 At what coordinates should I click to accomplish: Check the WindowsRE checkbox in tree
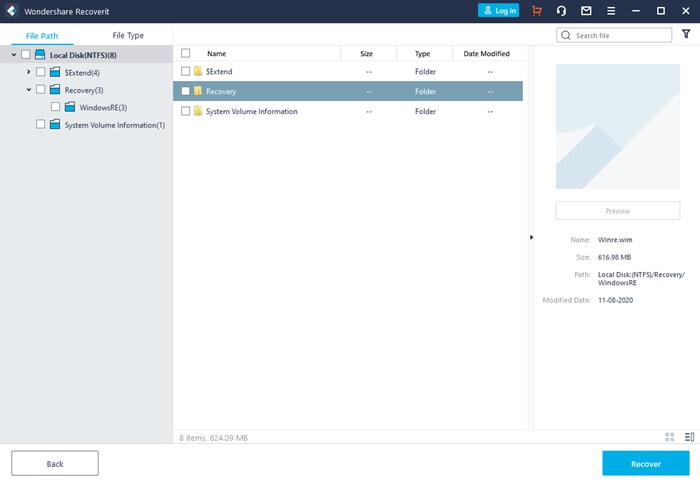[x=56, y=107]
